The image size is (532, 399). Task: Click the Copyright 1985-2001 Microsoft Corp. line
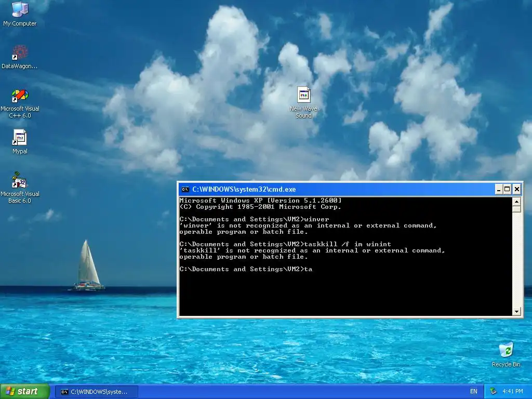tap(260, 207)
